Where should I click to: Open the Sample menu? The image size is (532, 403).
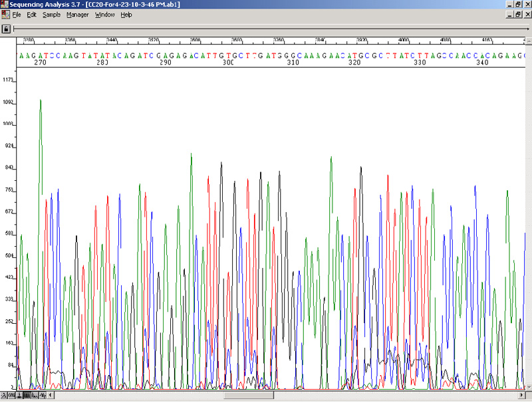(x=52, y=15)
